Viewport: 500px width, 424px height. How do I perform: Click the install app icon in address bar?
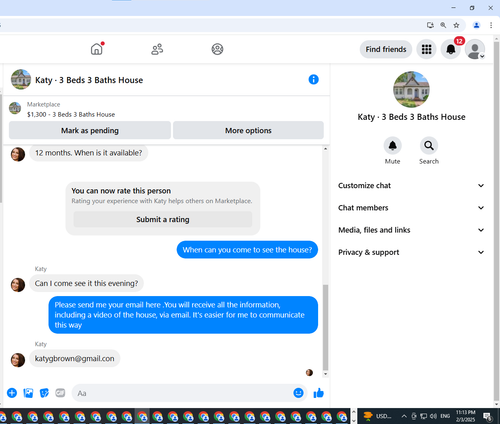point(430,25)
